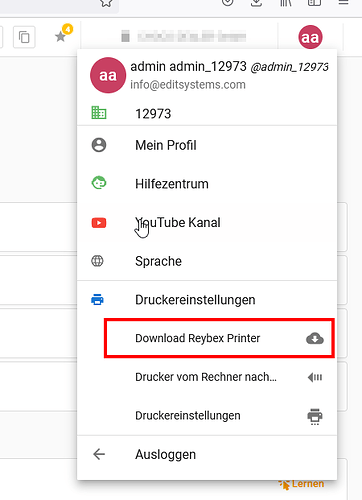The image size is (362, 500).
Task: Click the info@editsystems.com email text
Action: (188, 85)
